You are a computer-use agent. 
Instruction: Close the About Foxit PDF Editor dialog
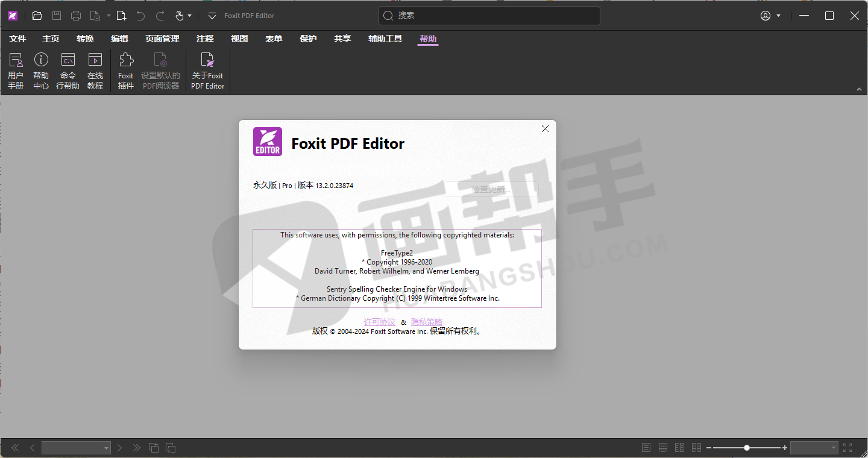point(545,129)
